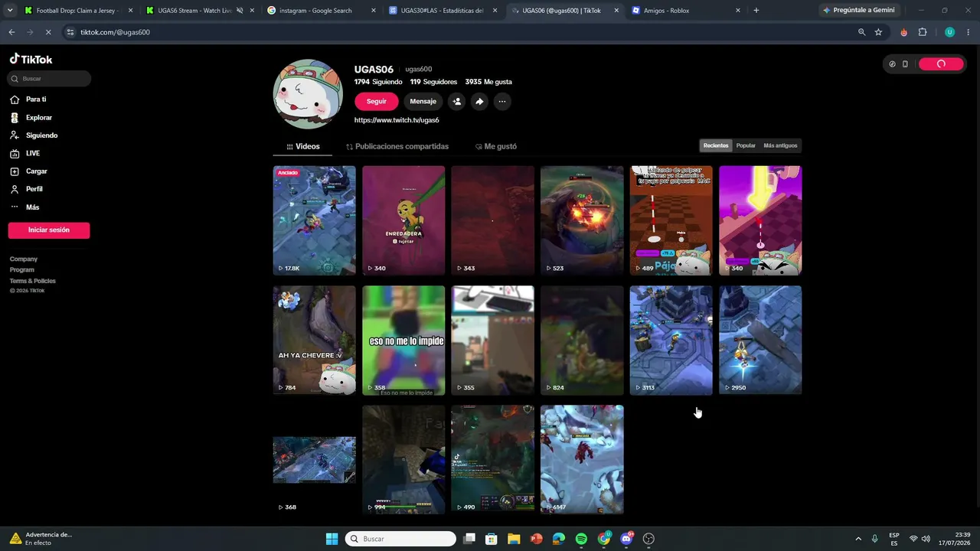This screenshot has height=551, width=980.
Task: Open the video with 523 views
Action: 582,220
